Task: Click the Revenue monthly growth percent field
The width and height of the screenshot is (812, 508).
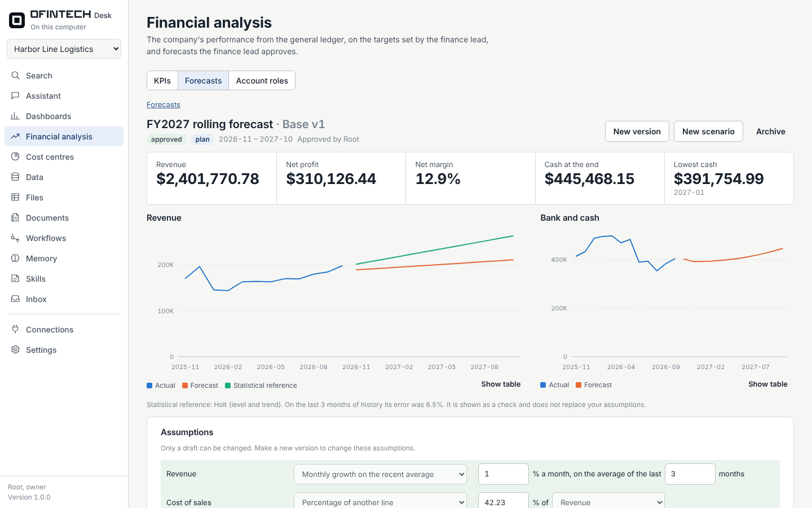Action: click(x=504, y=474)
